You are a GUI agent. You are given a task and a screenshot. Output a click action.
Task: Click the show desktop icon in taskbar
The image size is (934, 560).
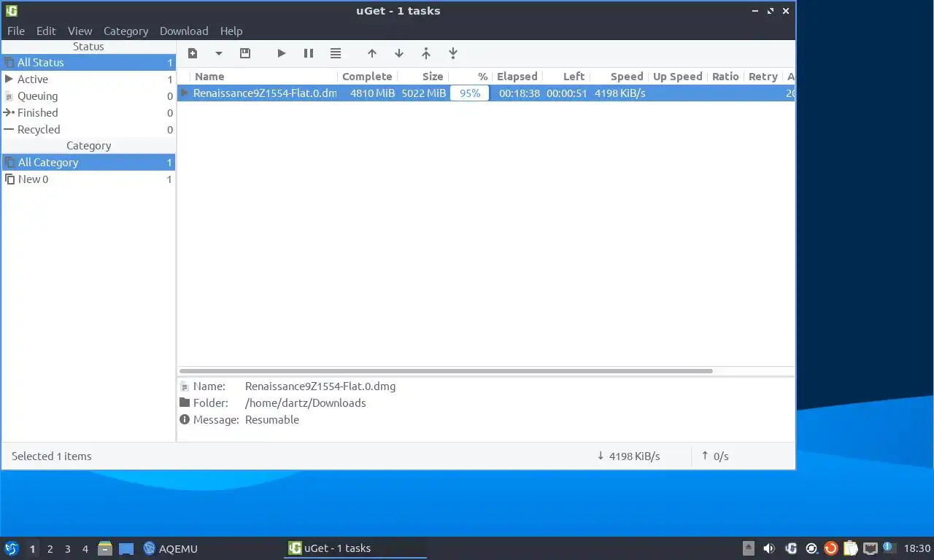point(126,549)
